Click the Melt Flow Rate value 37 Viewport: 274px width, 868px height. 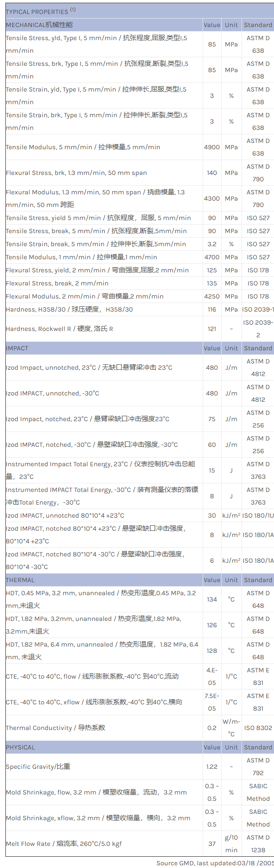point(212,844)
